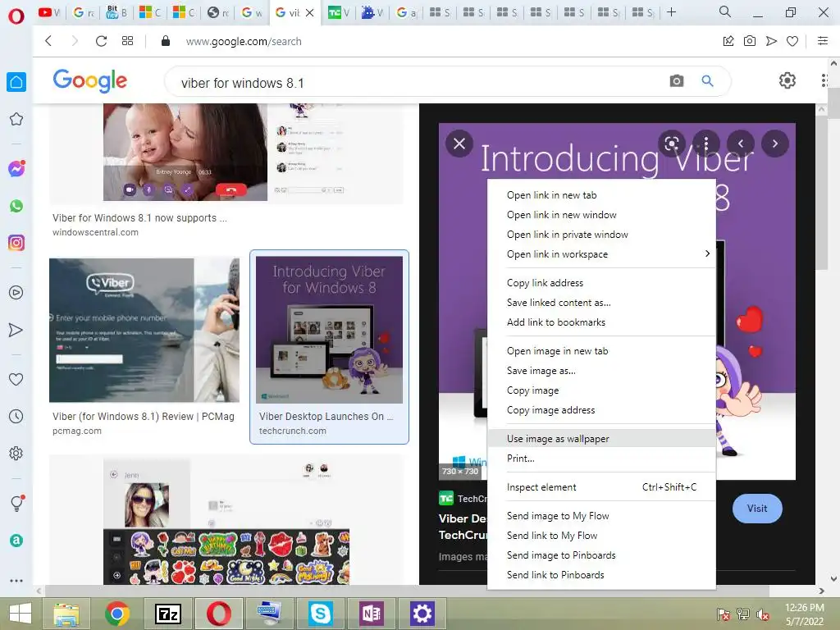840x630 pixels.
Task: Take snapshot with camera toolbar icon
Action: tap(750, 41)
